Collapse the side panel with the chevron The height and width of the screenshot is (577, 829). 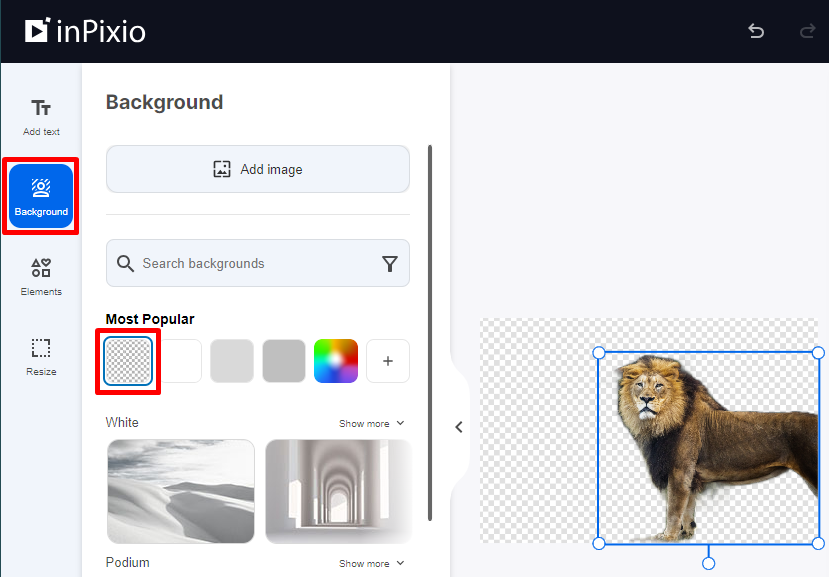point(458,426)
